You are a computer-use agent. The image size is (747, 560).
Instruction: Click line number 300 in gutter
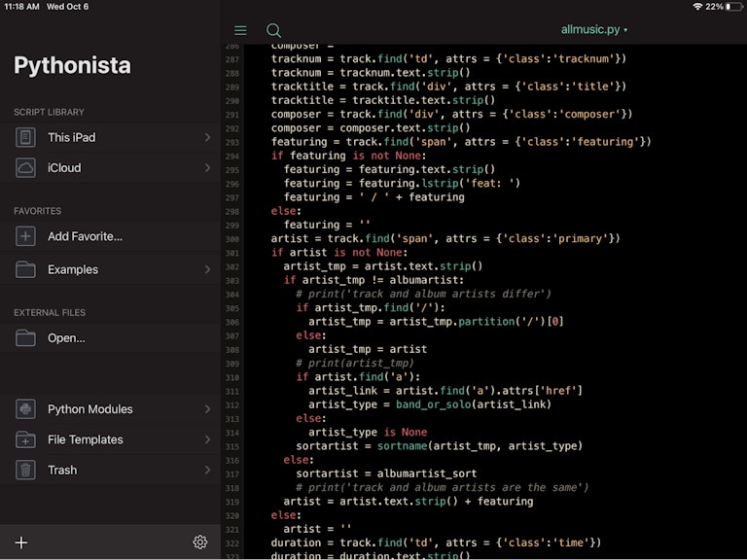[x=232, y=239]
